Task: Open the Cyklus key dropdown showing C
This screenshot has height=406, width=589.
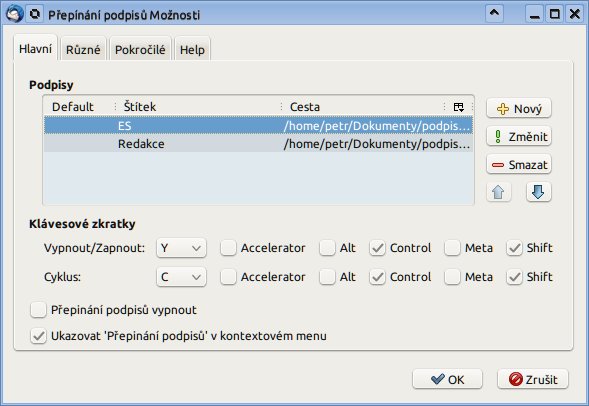Action: click(x=181, y=277)
